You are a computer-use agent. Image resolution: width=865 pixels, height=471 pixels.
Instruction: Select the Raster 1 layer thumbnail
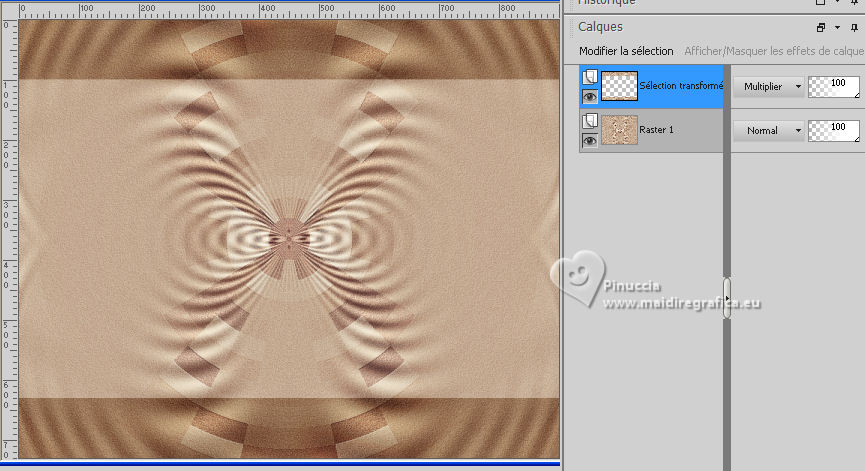pyautogui.click(x=619, y=130)
